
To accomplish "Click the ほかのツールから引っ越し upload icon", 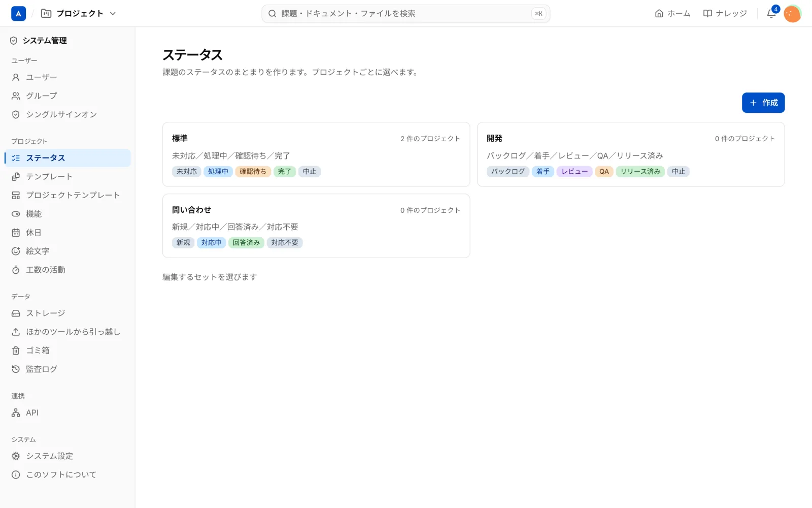I will 16,332.
